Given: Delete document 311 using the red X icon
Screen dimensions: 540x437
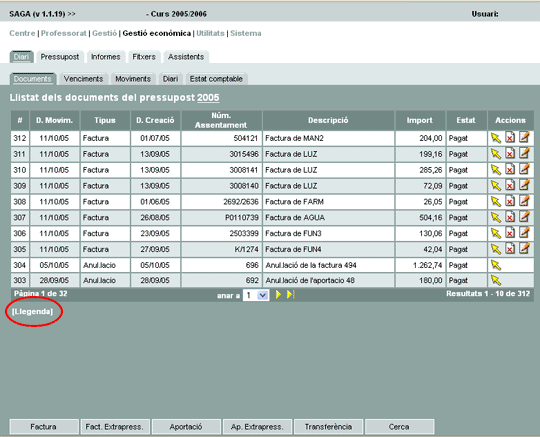Looking at the screenshot, I should (x=510, y=154).
